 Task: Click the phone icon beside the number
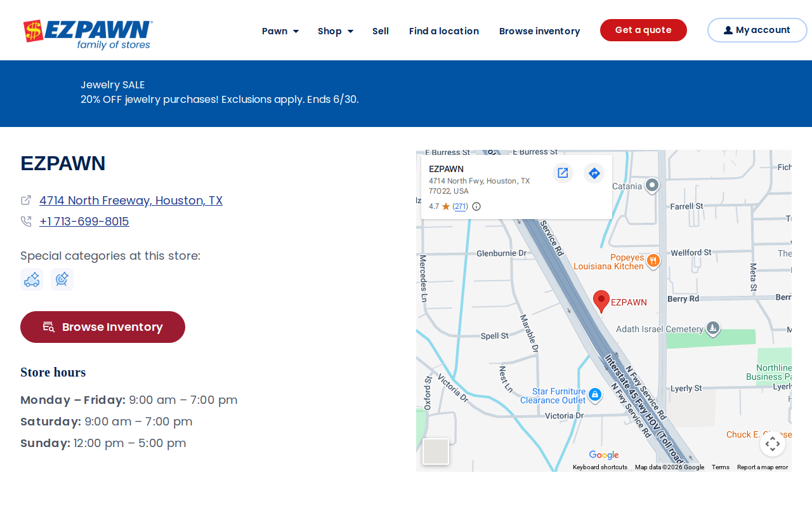(x=26, y=221)
